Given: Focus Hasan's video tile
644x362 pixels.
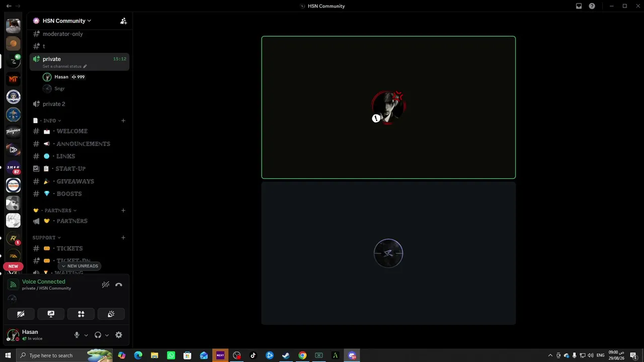Looking at the screenshot, I should [388, 107].
